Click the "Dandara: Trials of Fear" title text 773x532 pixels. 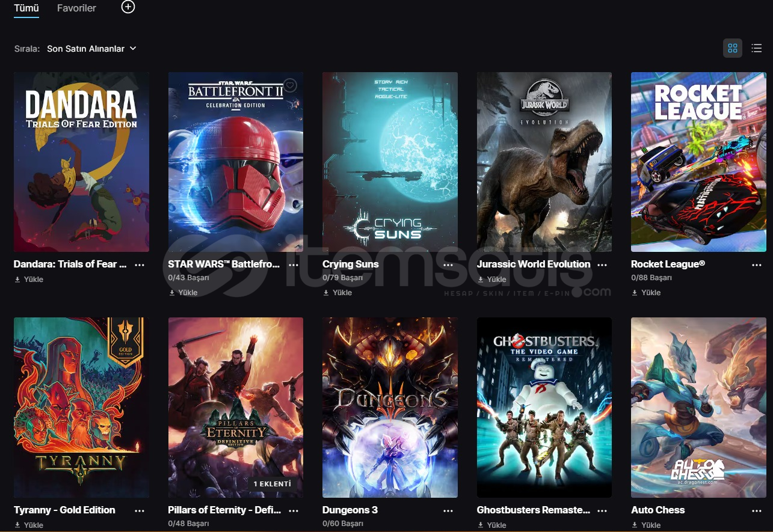coord(70,264)
